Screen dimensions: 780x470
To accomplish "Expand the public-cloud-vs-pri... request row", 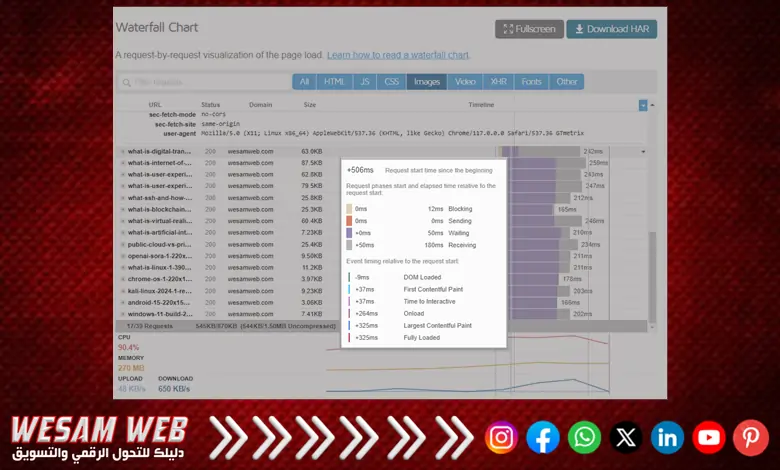I will click(x=123, y=245).
